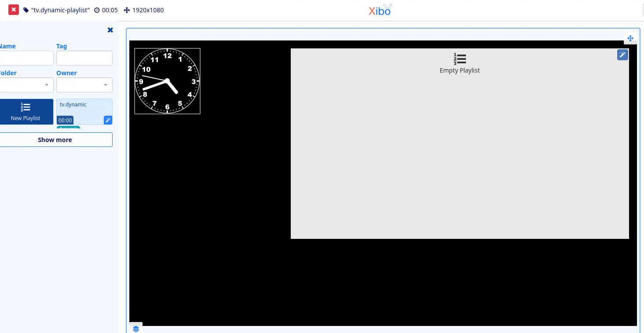644x333 pixels.
Task: Click the magic wand on tv.dynamic card
Action: (x=108, y=120)
